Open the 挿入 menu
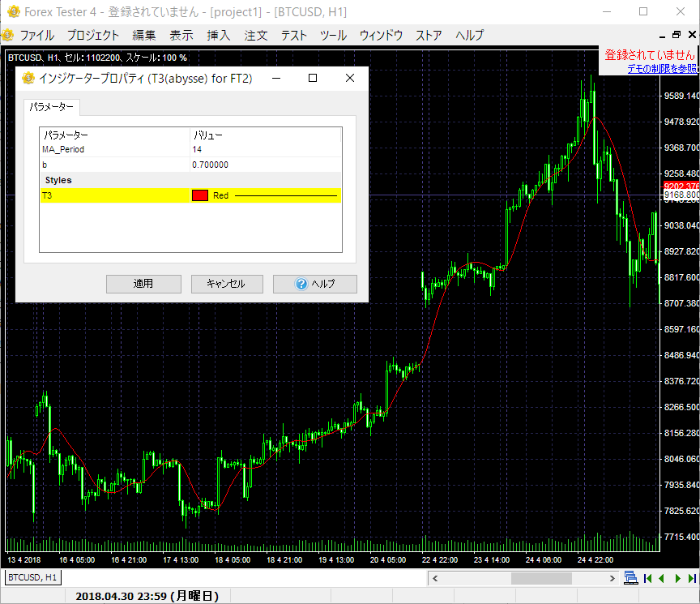The width and height of the screenshot is (700, 604). coord(218,36)
